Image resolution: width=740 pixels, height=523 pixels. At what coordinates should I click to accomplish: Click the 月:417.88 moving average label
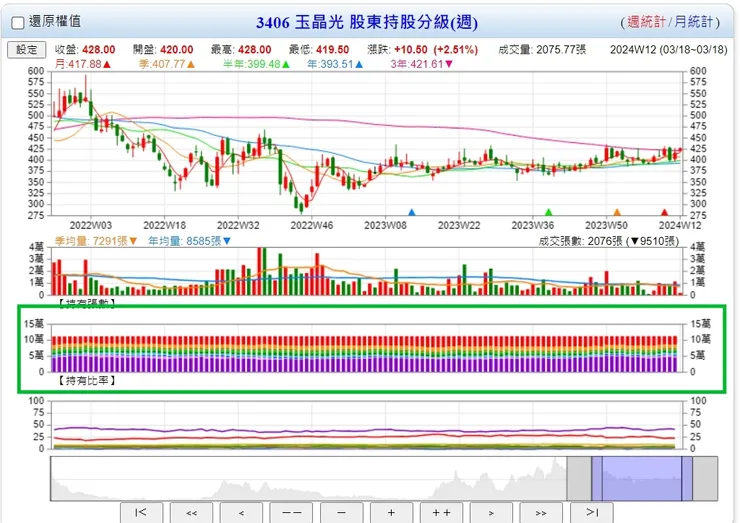coord(83,64)
